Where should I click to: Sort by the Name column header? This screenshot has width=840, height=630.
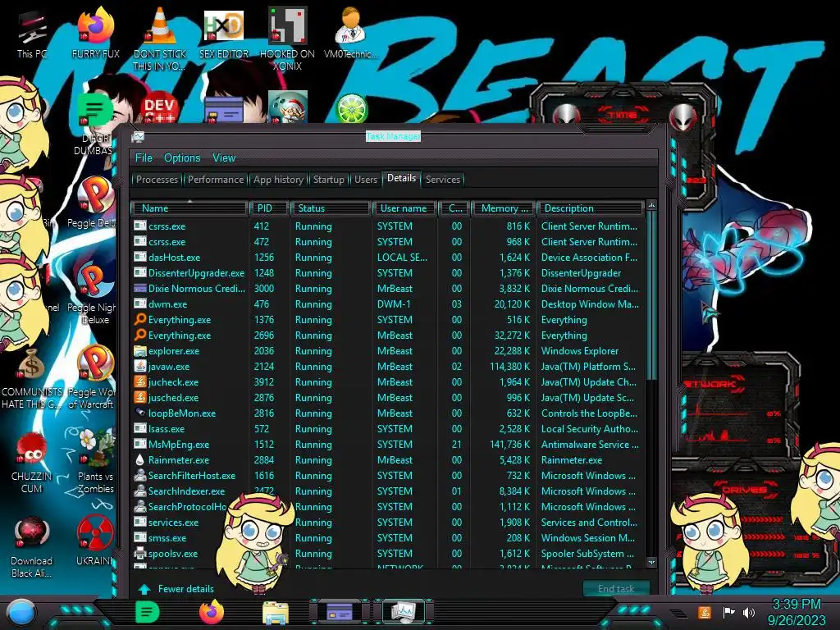[x=189, y=208]
